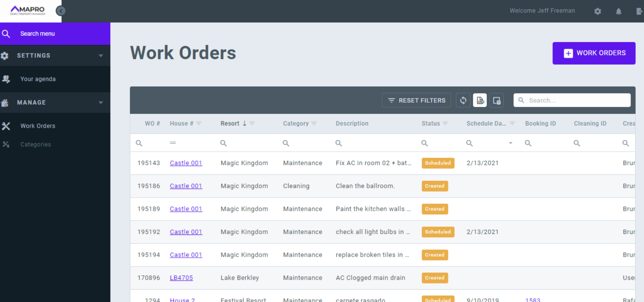The width and height of the screenshot is (644, 302).
Task: Select the Search menu magnifier in the sidebar
Action: click(x=6, y=34)
